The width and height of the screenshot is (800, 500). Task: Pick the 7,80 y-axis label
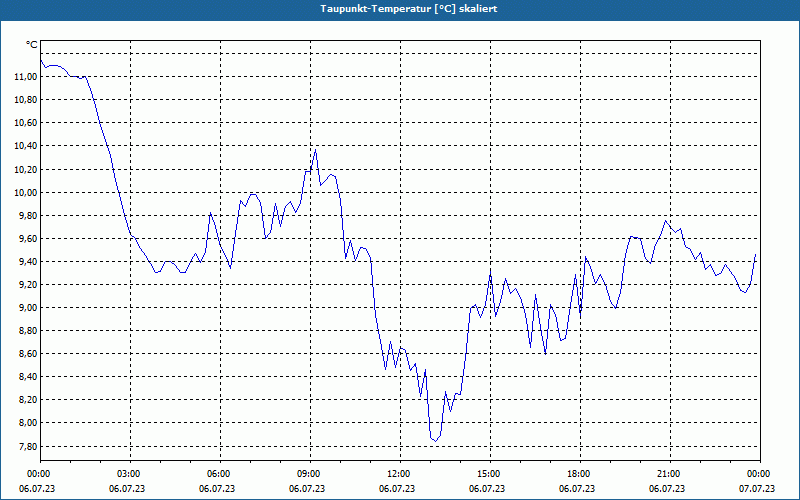coord(27,446)
